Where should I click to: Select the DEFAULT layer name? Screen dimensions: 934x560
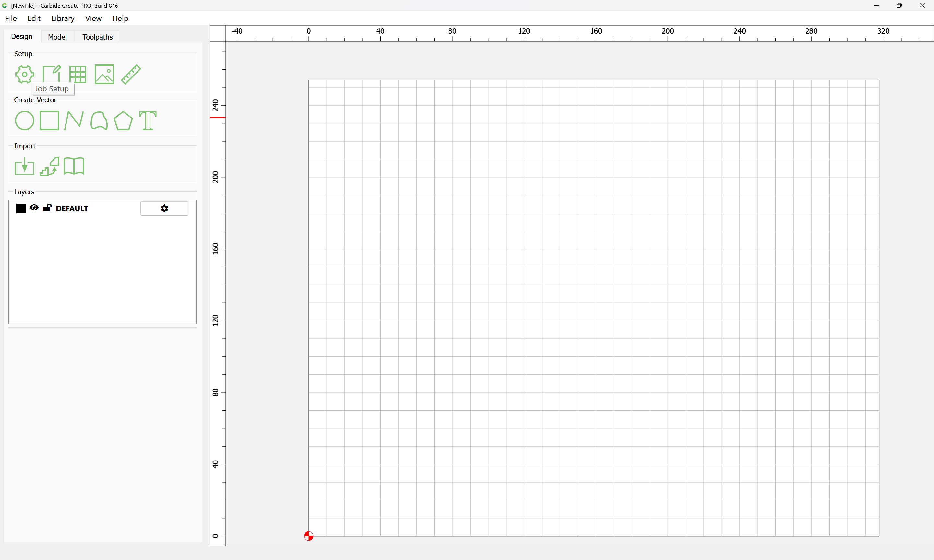tap(72, 208)
